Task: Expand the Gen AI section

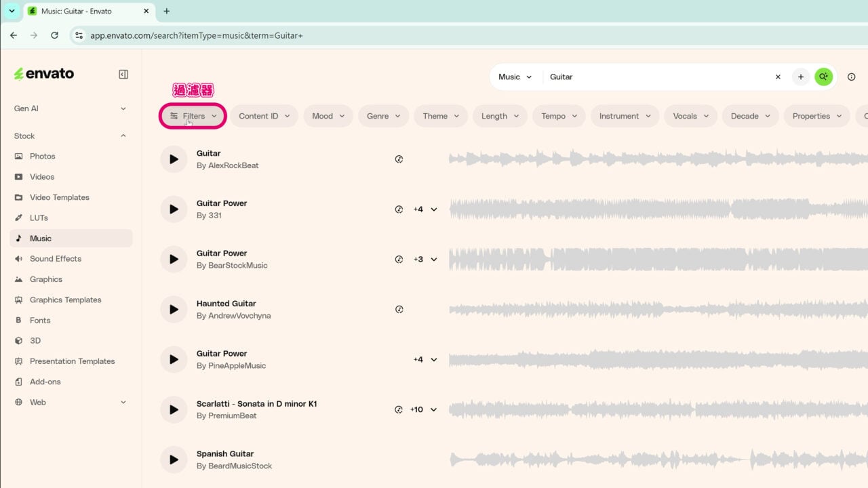Action: click(71, 108)
